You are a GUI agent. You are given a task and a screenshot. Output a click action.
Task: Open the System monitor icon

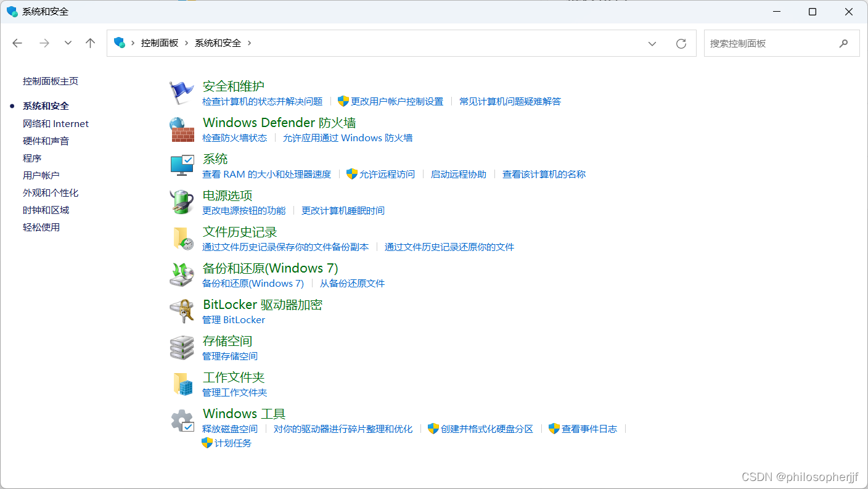(182, 165)
